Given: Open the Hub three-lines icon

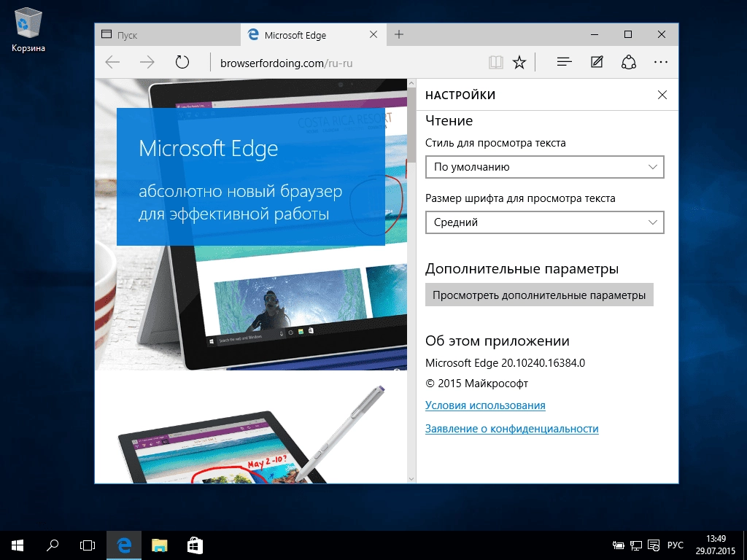Looking at the screenshot, I should coord(564,62).
